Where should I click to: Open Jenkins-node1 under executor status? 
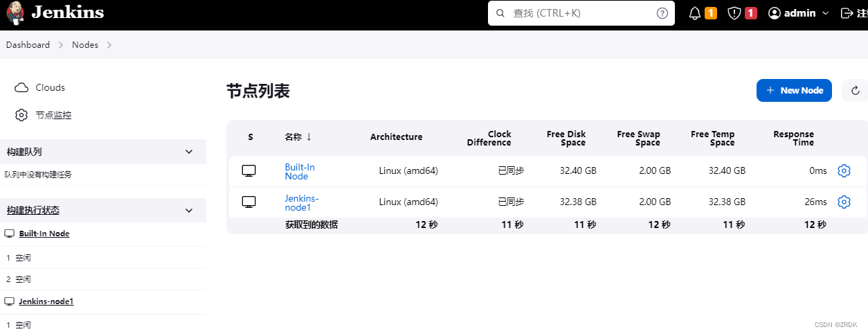coord(46,302)
